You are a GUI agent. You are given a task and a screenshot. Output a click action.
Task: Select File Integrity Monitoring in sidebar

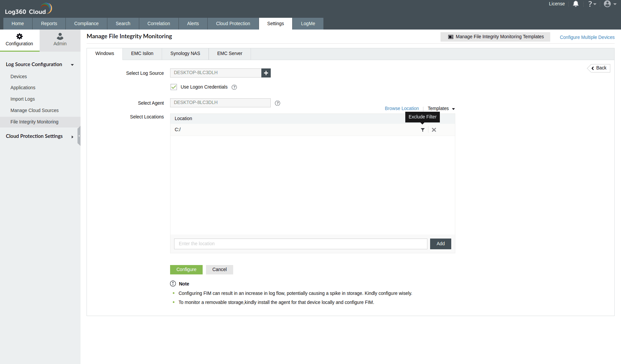40,122
